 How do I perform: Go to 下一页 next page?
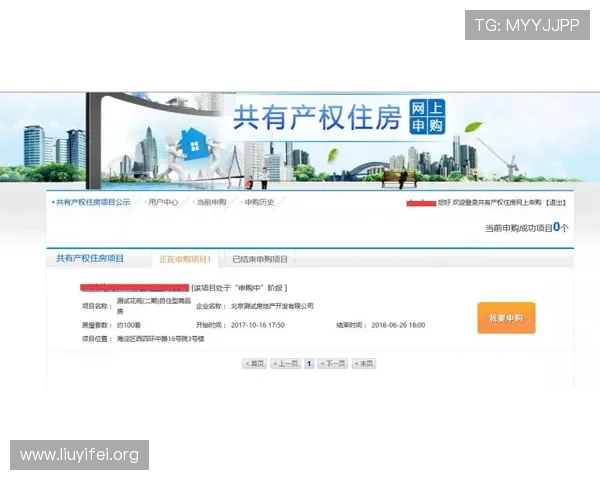click(x=333, y=363)
